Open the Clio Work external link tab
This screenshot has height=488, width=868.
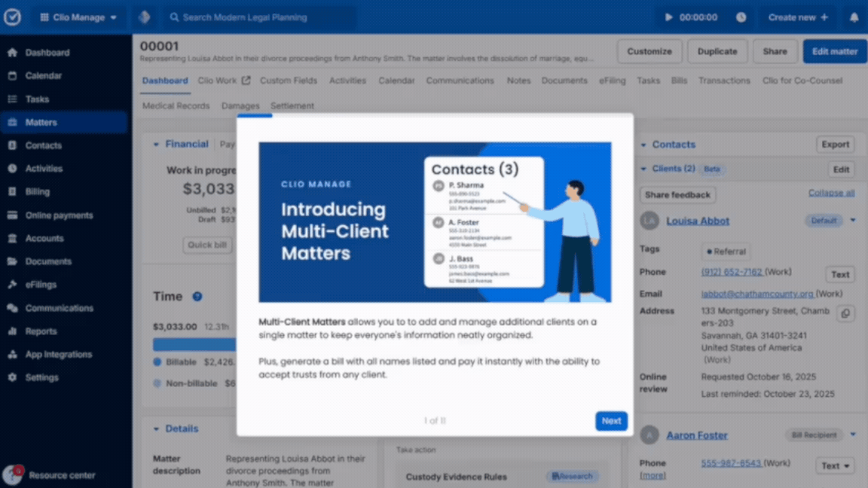225,81
